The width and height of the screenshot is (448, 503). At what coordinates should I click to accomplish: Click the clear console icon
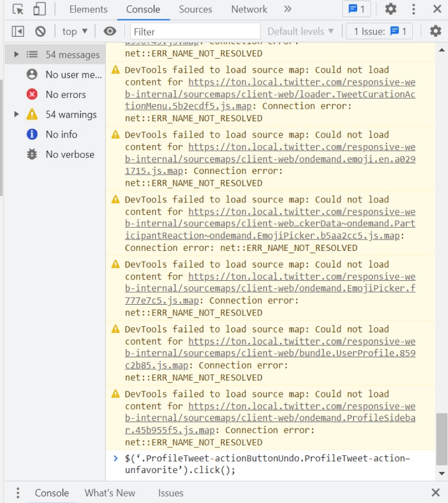tap(40, 31)
